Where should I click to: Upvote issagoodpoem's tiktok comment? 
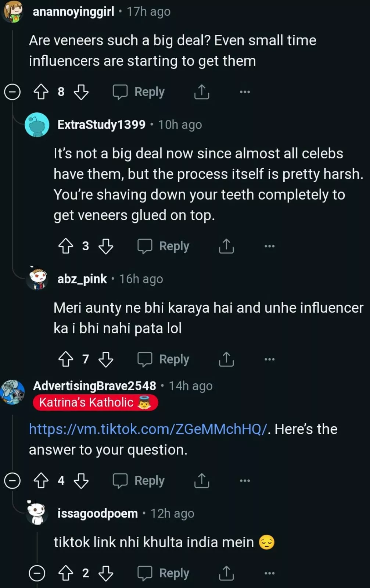pos(66,573)
